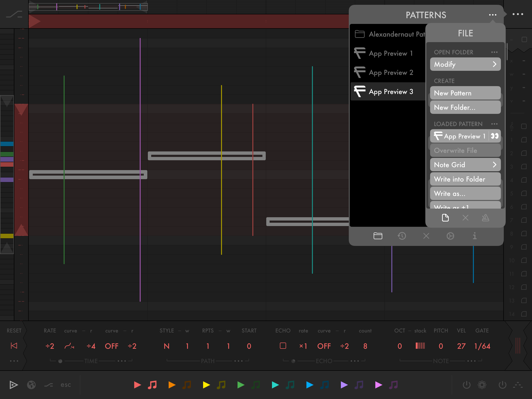This screenshot has height=399, width=532.
Task: Expand the Modify submenu
Action: (465, 64)
